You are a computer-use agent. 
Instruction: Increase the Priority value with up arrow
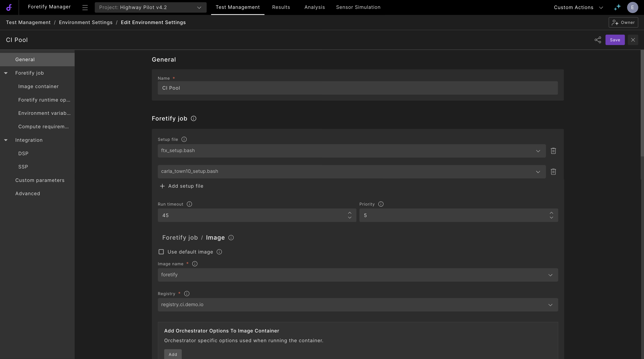551,213
